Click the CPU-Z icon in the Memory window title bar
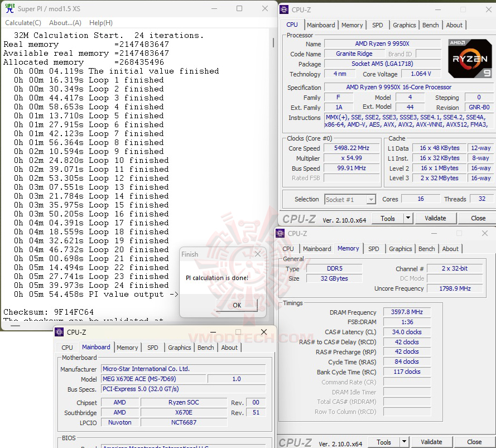The image size is (496, 448). pyautogui.click(x=280, y=233)
